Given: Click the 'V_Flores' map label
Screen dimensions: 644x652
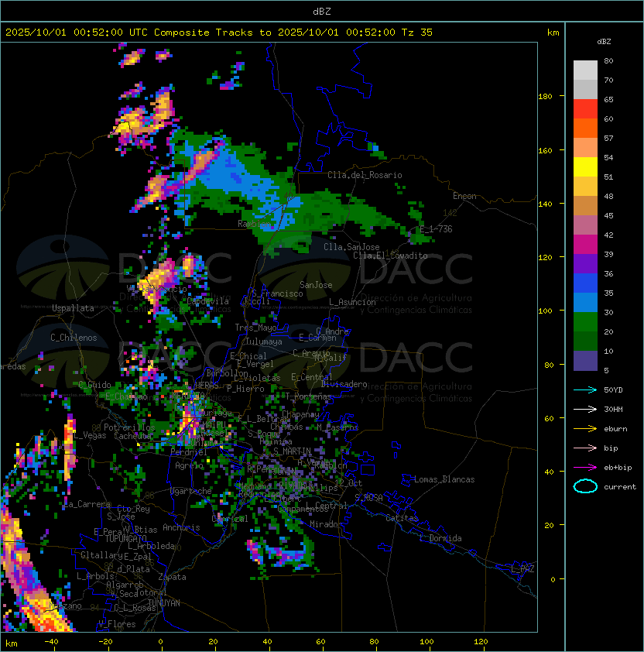Looking at the screenshot, I should pos(117,624).
